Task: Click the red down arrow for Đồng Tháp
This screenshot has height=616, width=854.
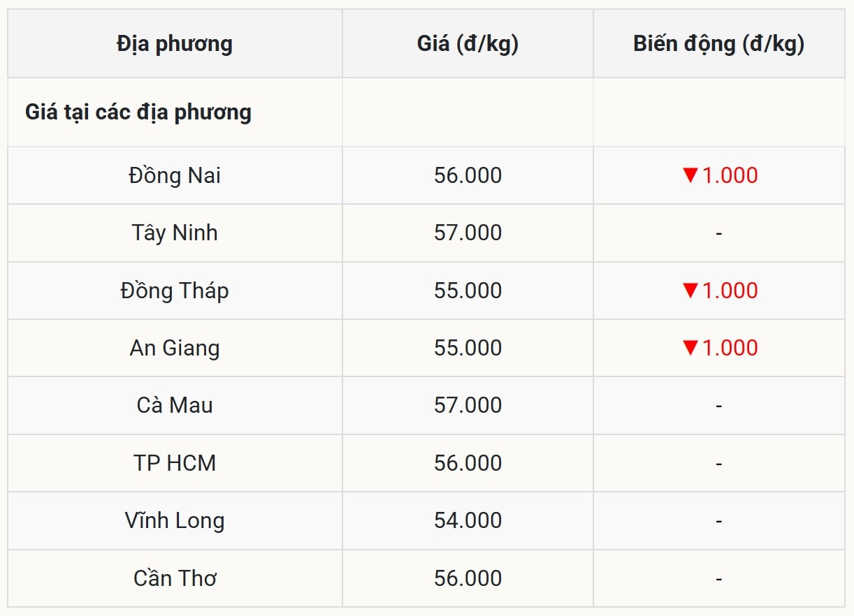Action: 690,291
